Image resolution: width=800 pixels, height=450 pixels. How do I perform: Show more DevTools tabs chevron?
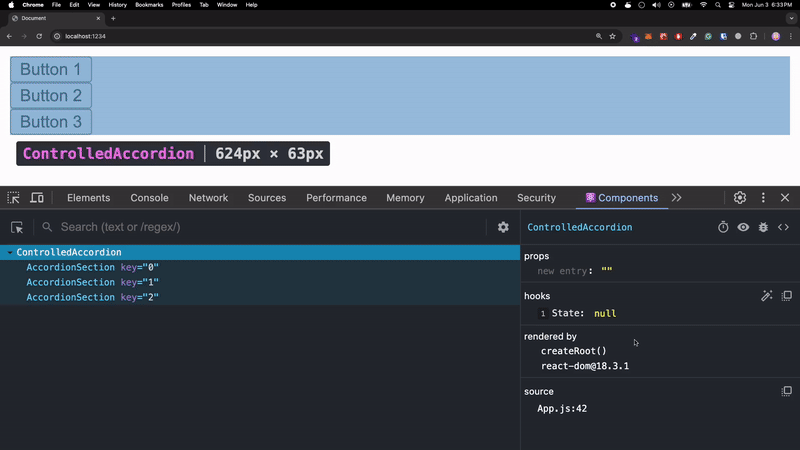(677, 198)
